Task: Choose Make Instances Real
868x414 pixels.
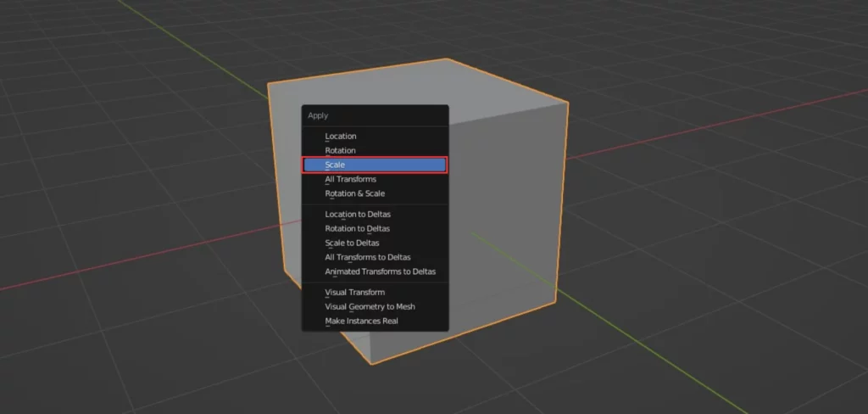Action: pyautogui.click(x=375, y=322)
